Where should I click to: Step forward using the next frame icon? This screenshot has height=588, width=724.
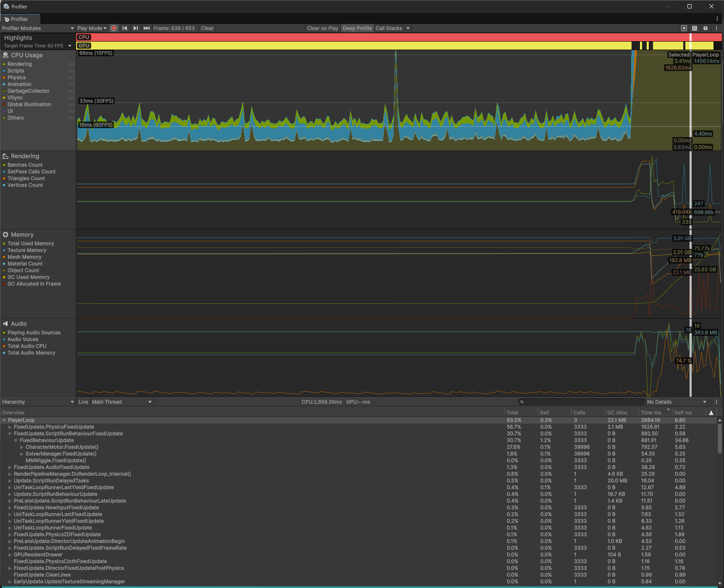point(135,28)
